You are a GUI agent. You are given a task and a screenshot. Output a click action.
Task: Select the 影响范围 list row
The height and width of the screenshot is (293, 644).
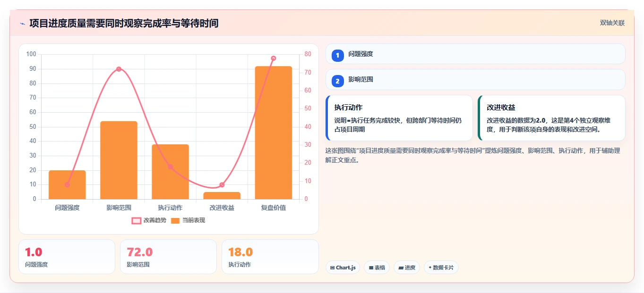click(475, 80)
